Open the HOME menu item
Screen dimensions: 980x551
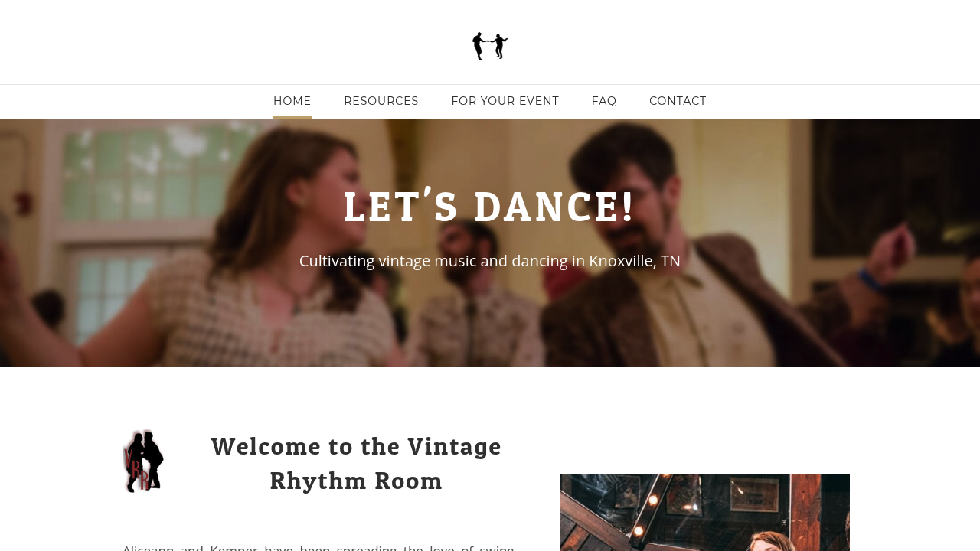tap(292, 101)
